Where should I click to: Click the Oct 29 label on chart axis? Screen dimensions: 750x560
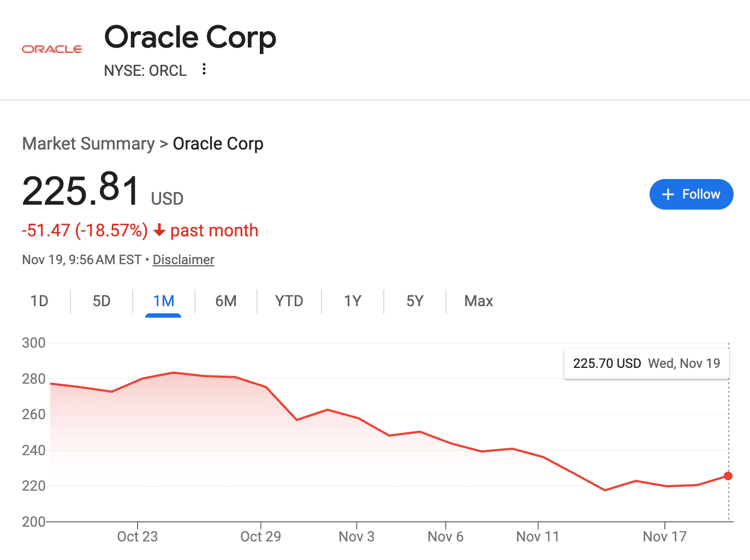click(260, 537)
